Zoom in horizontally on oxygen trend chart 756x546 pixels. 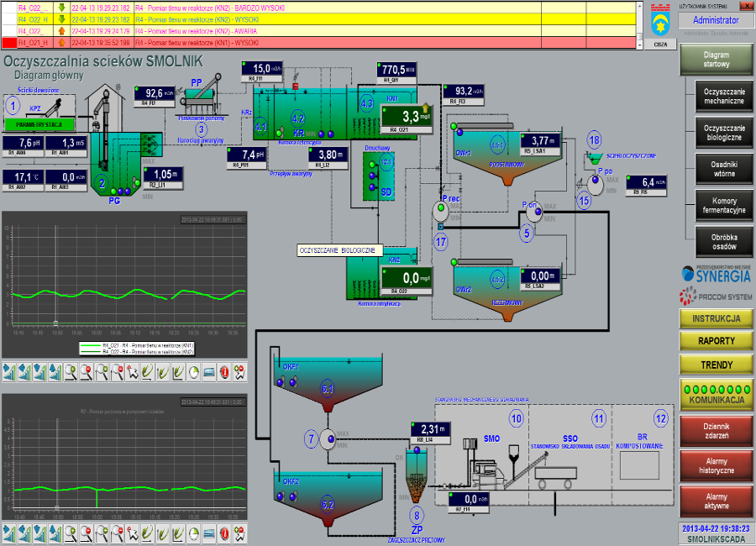71,372
